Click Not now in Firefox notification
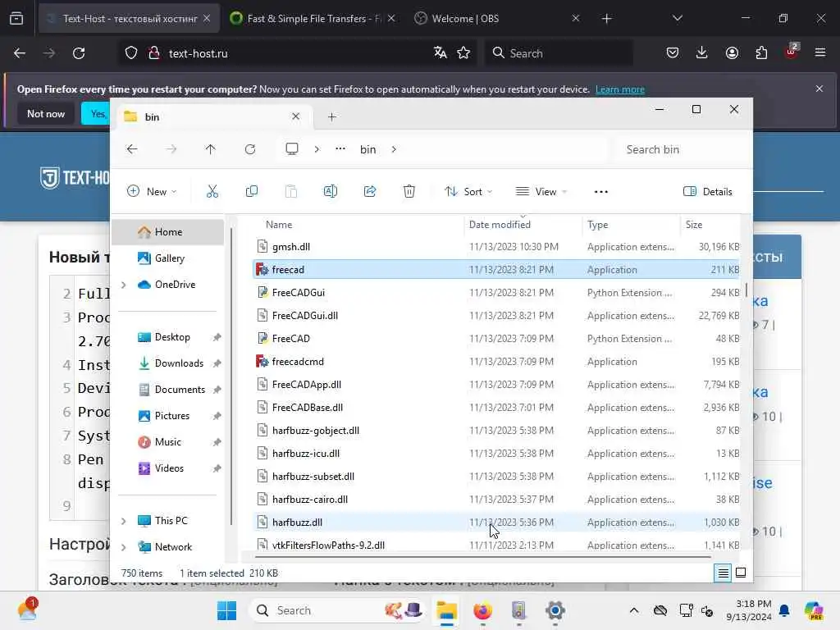This screenshot has width=840, height=630. 46,113
